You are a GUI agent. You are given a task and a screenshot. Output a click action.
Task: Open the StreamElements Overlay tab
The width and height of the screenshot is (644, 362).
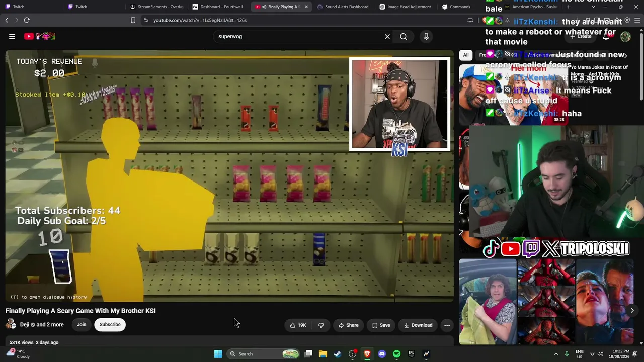[156, 7]
